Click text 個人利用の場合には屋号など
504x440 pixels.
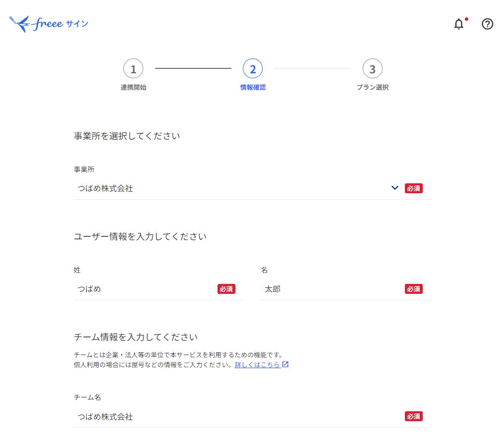pyautogui.click(x=153, y=365)
